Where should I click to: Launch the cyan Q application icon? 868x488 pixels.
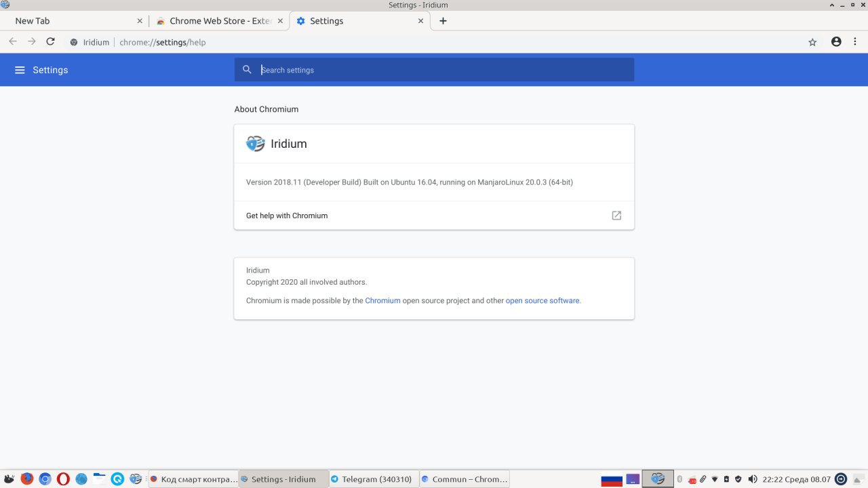[117, 479]
